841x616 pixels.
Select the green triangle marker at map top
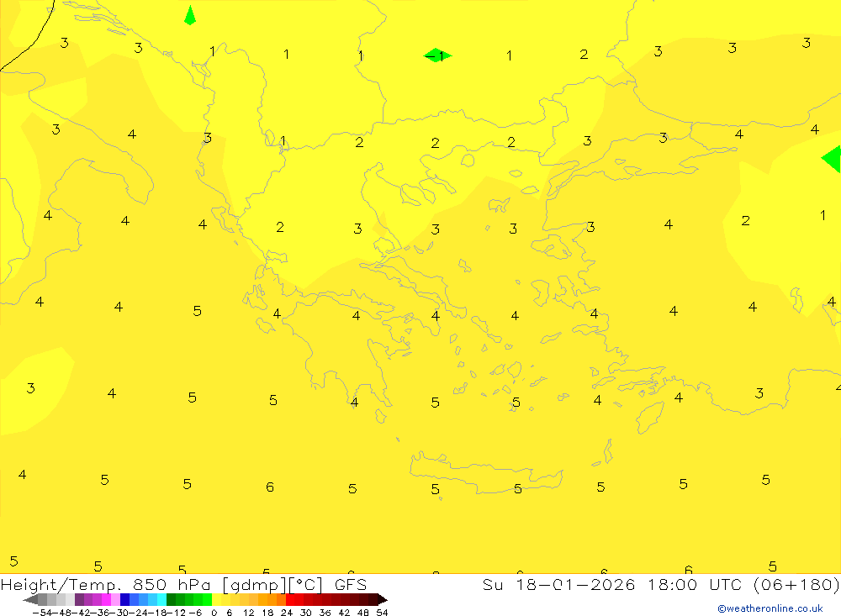pyautogui.click(x=190, y=15)
